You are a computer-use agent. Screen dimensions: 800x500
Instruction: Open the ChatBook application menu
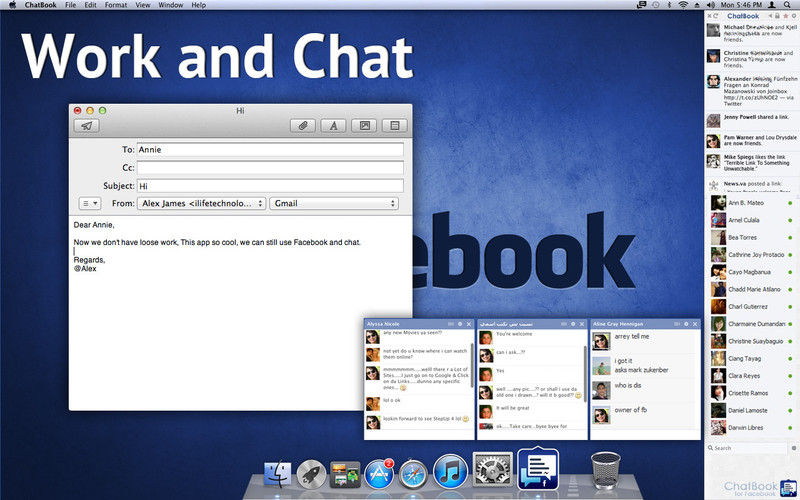(x=40, y=5)
